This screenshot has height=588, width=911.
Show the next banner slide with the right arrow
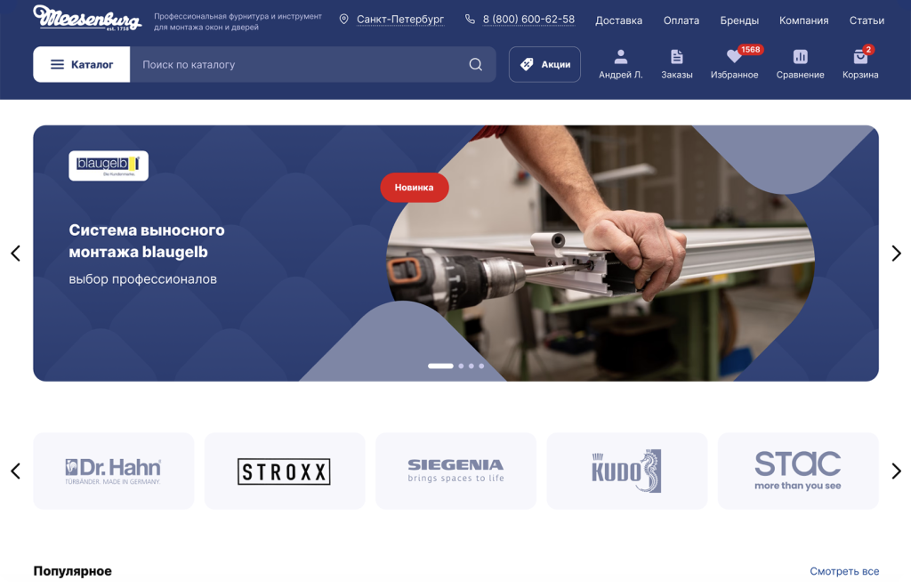[x=896, y=254]
